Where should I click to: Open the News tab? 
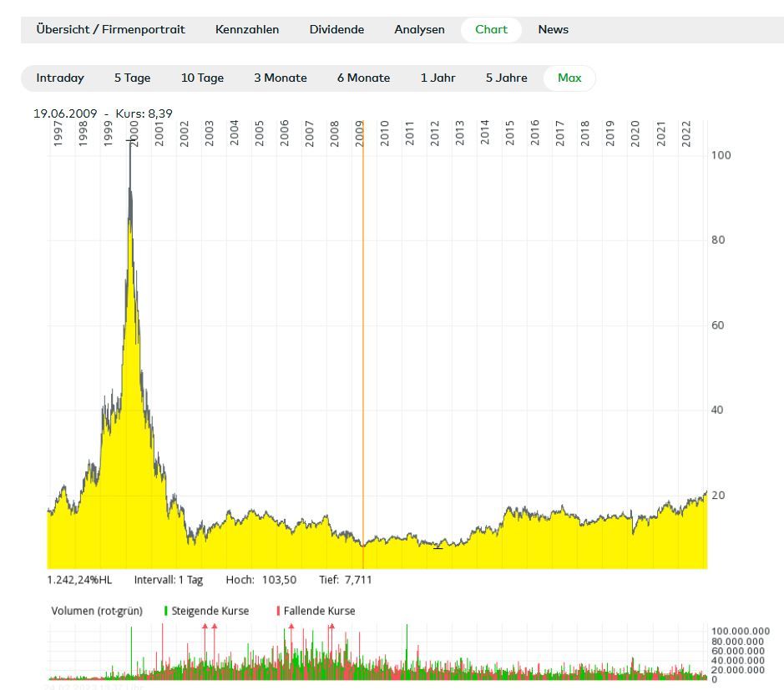point(553,29)
